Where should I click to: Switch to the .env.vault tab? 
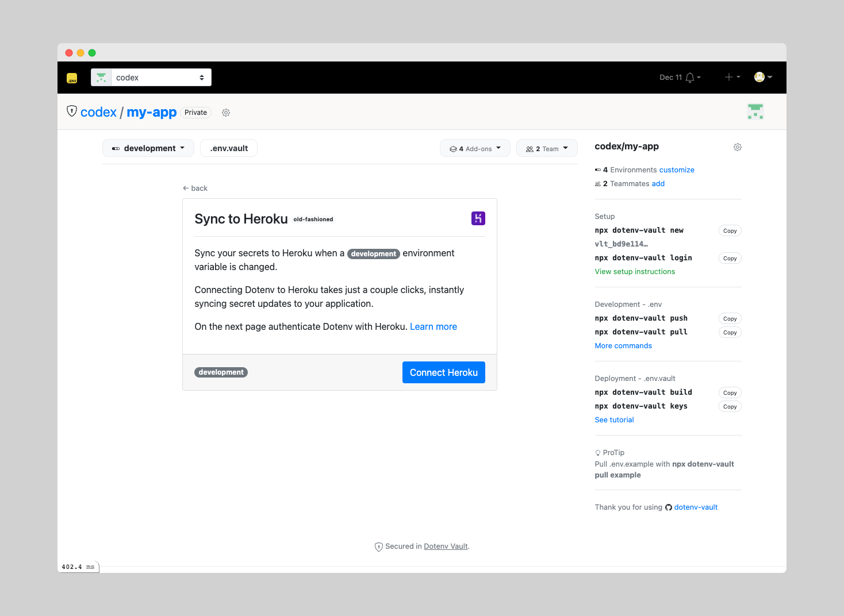pos(229,148)
